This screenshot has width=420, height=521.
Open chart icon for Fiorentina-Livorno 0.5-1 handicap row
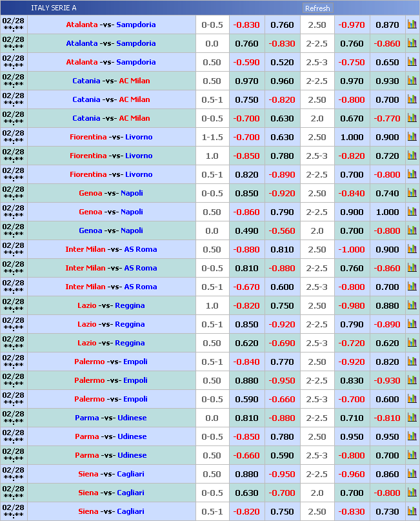point(412,174)
